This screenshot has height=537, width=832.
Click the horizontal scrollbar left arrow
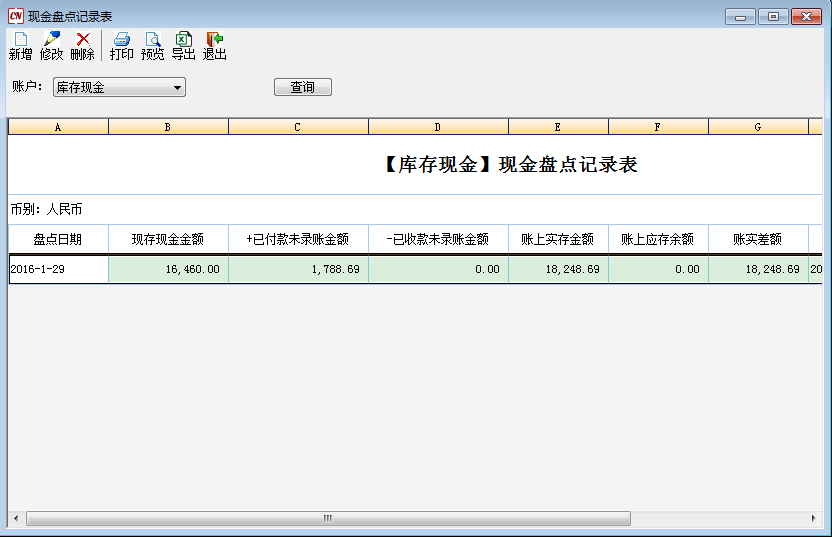[x=16, y=519]
